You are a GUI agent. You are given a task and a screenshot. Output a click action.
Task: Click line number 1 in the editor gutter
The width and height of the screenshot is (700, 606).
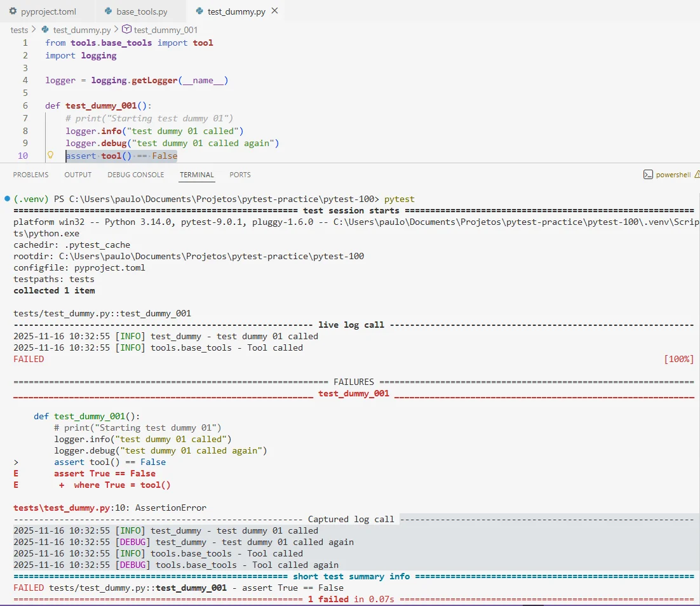coord(25,43)
